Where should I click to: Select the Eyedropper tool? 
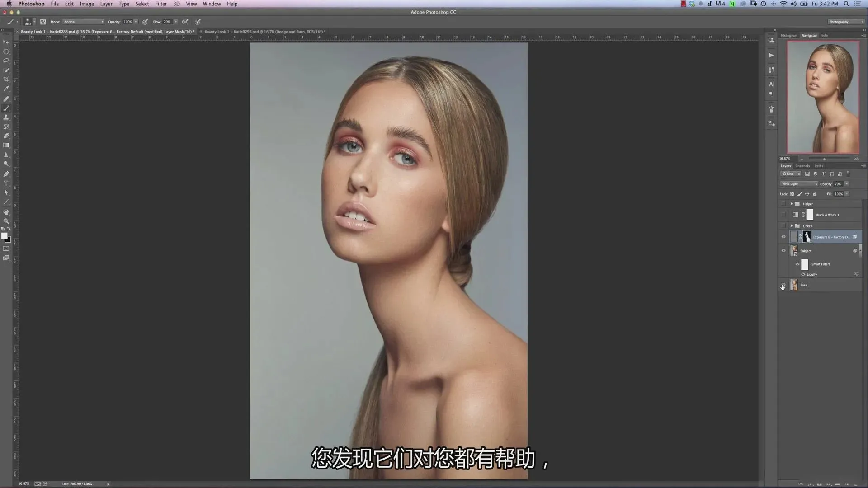point(6,89)
